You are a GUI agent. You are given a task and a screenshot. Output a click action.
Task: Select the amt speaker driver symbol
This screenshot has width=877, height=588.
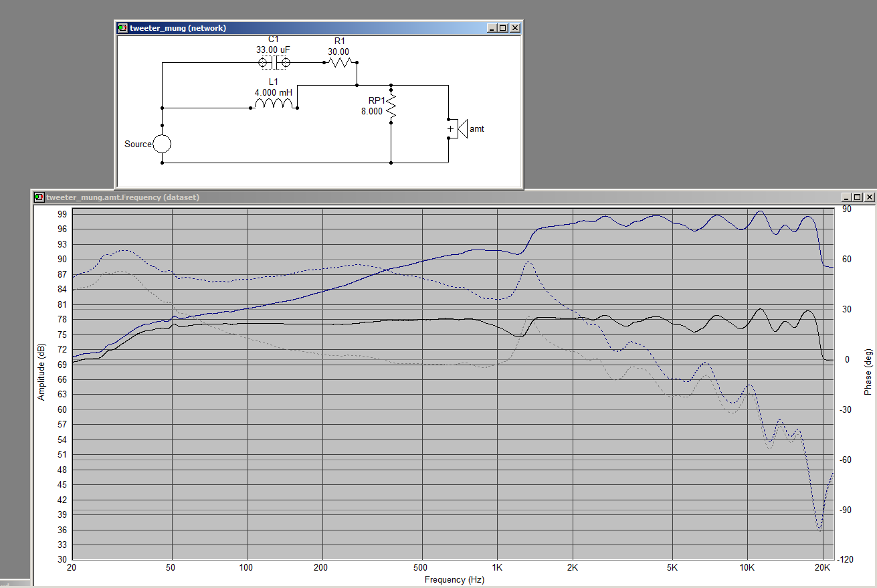tap(458, 128)
